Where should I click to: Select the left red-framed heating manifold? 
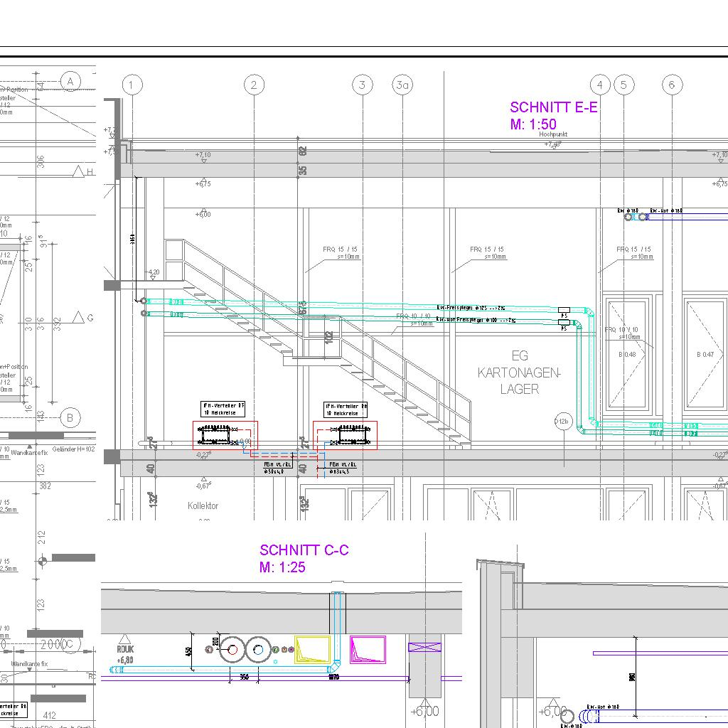click(225, 435)
